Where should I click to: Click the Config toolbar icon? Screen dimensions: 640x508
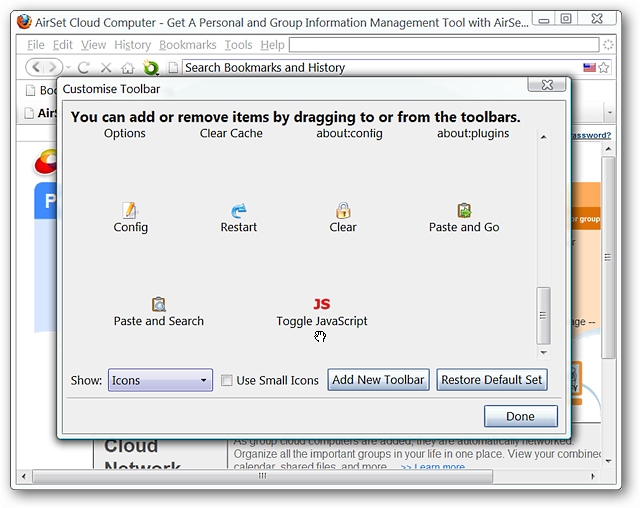pos(130,211)
